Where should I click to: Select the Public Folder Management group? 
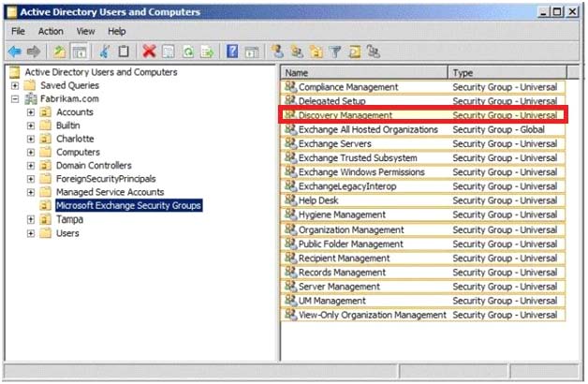(x=423, y=244)
